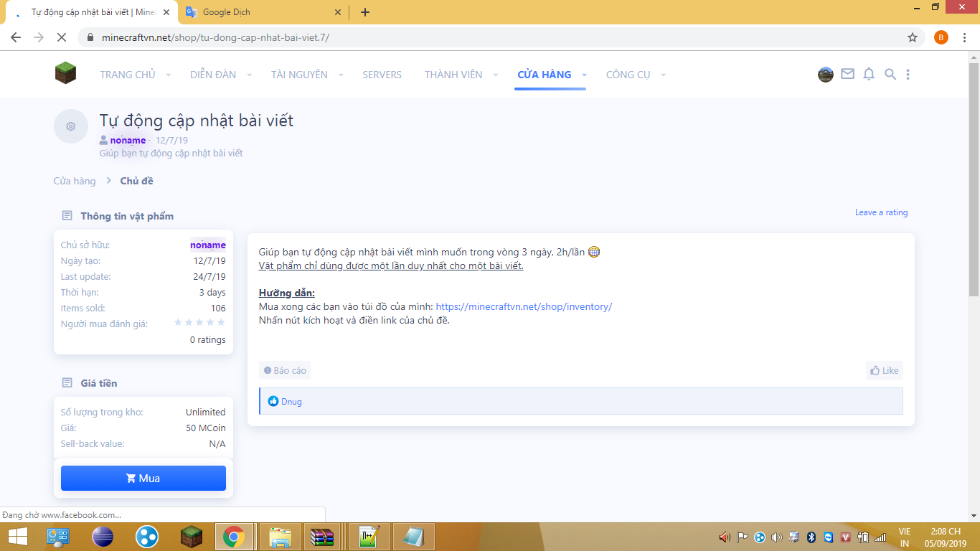Open the TRANG CHỦ menu item
Viewport: 980px width, 551px height.
point(128,75)
